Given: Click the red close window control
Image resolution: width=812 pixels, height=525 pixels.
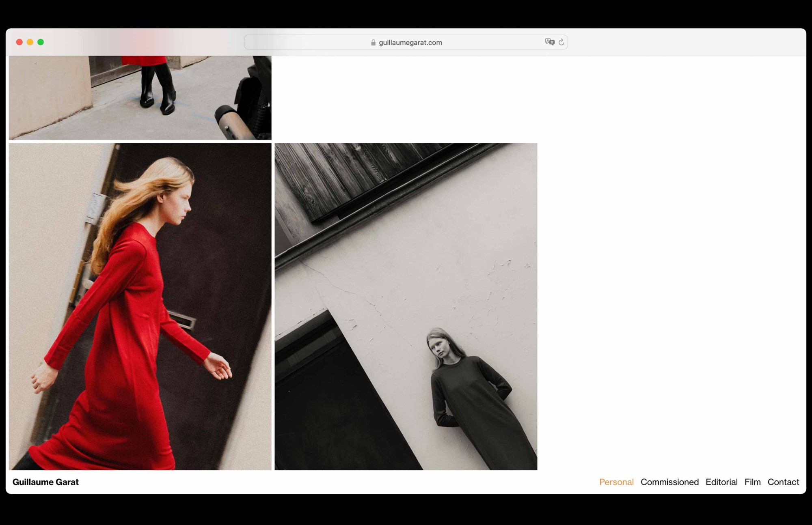Looking at the screenshot, I should pos(19,42).
